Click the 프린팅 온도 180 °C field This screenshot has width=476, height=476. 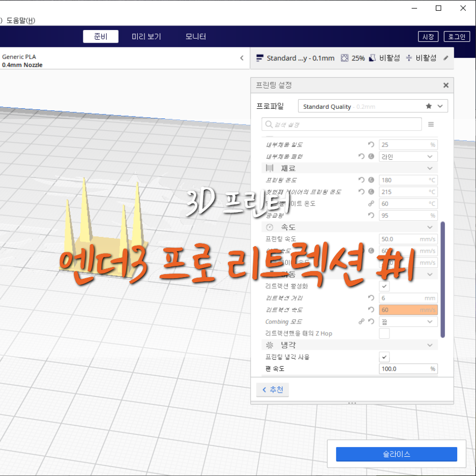click(408, 180)
